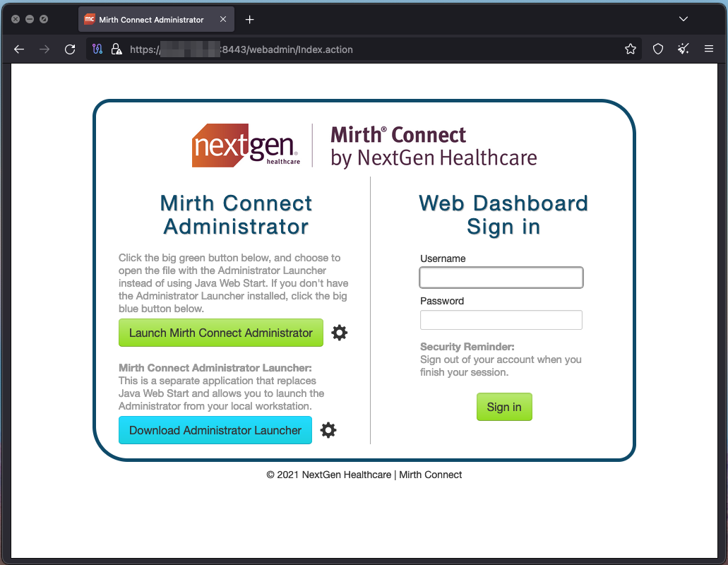
Task: Click the permissions icon left of padlock
Action: click(98, 49)
